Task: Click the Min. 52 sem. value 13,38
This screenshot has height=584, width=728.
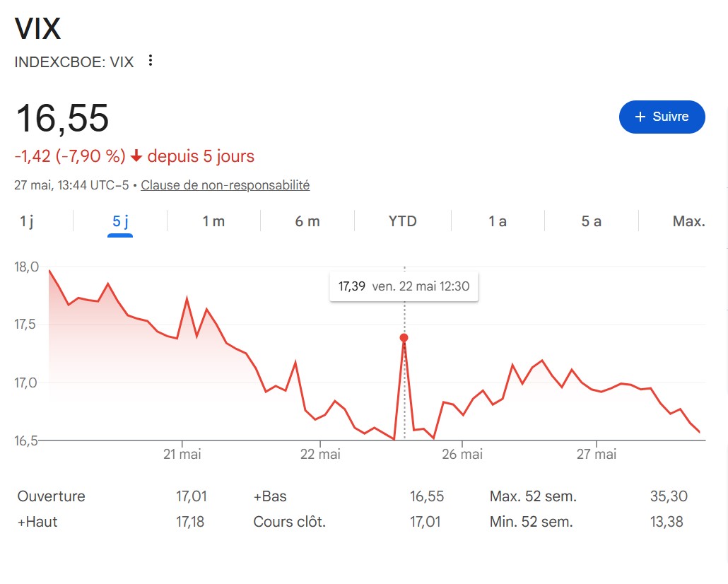Action: [x=667, y=522]
